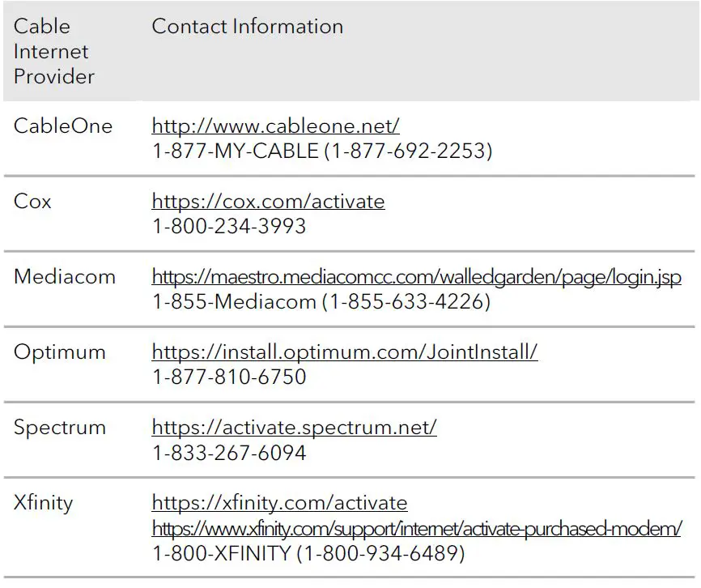The image size is (701, 588).
Task: Select the CableOne provider name cell
Action: click(x=63, y=127)
